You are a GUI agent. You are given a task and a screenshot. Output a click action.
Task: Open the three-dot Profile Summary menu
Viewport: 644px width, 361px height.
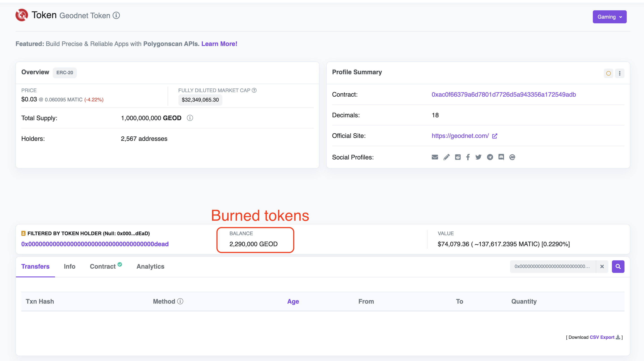click(620, 73)
